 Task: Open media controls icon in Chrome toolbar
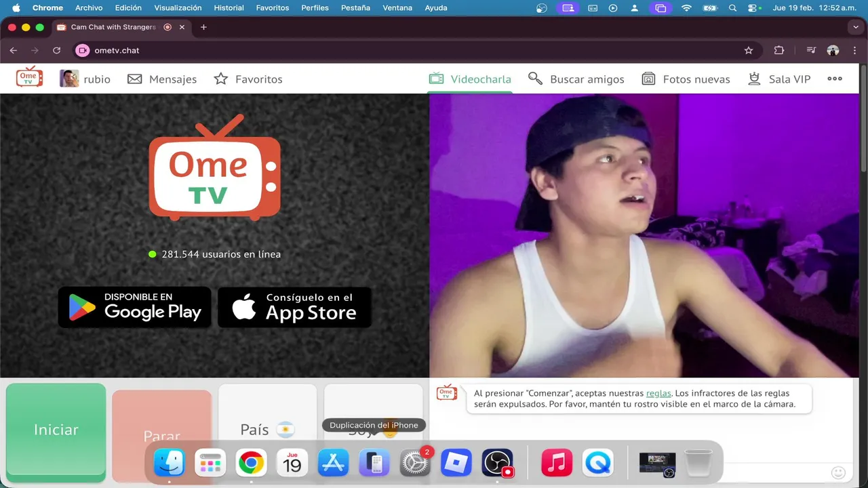(x=811, y=50)
